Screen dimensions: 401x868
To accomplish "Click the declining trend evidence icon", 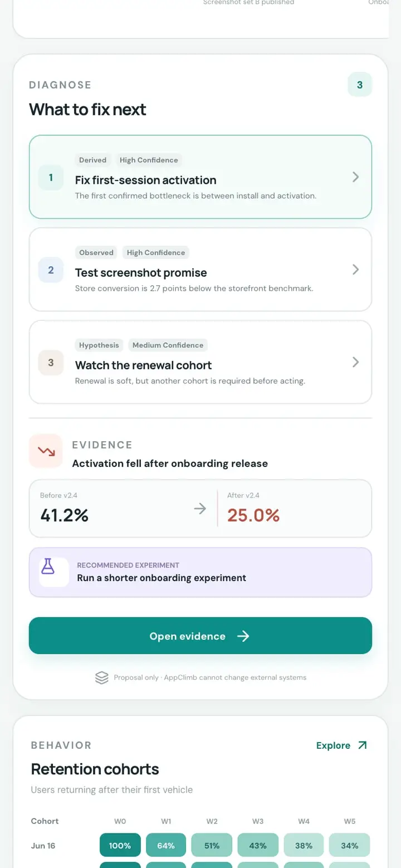I will (46, 451).
